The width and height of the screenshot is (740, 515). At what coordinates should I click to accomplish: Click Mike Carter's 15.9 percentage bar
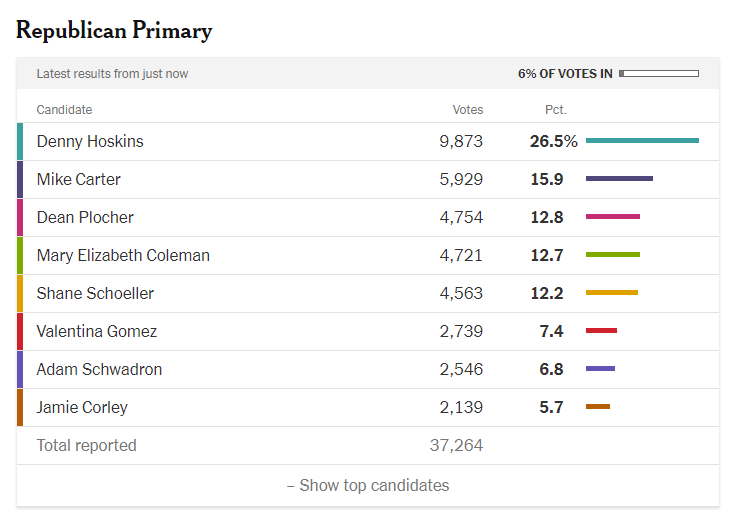[x=619, y=178]
